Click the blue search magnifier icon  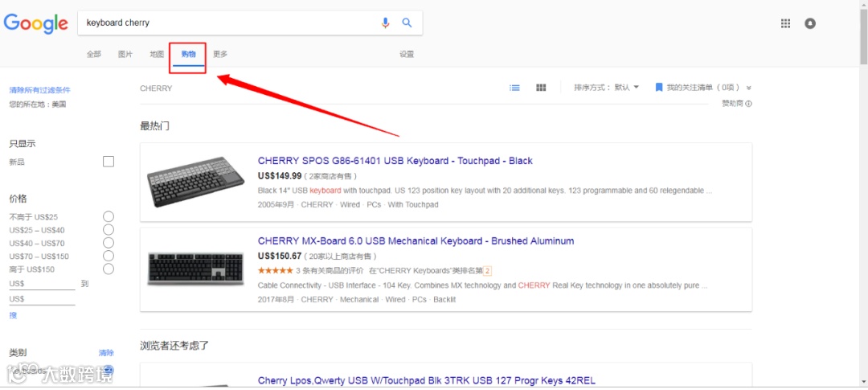tap(407, 23)
